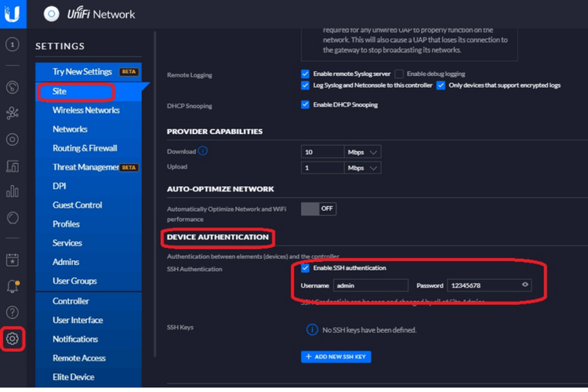588x392 pixels.
Task: Open Services settings
Action: pyautogui.click(x=89, y=243)
